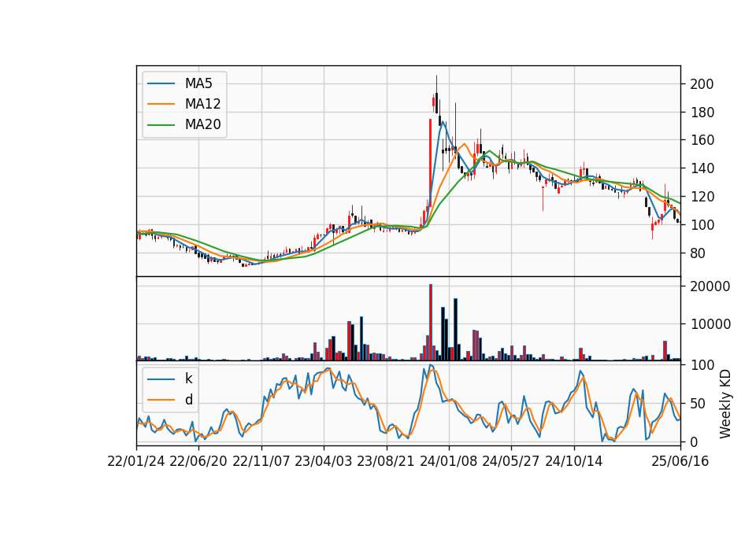Click the orange MA12 legend line sample
Viewport: 756px width, 543px height.
click(161, 104)
